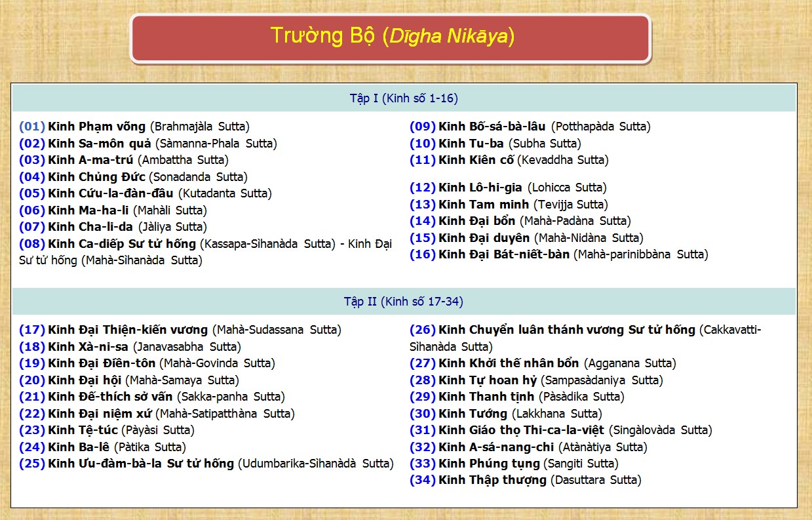Click the text (Singàlovàda Sutta)
This screenshot has height=520, width=812.
pyautogui.click(x=661, y=430)
